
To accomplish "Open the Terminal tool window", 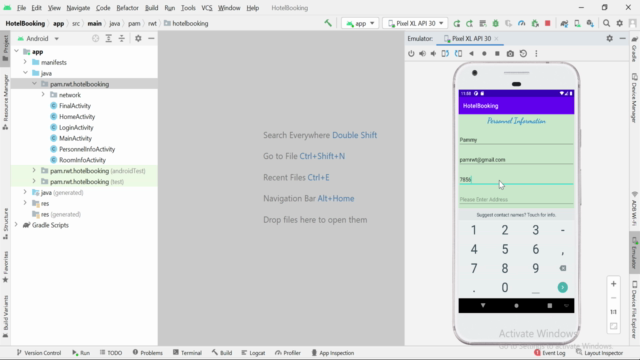I will (x=187, y=353).
